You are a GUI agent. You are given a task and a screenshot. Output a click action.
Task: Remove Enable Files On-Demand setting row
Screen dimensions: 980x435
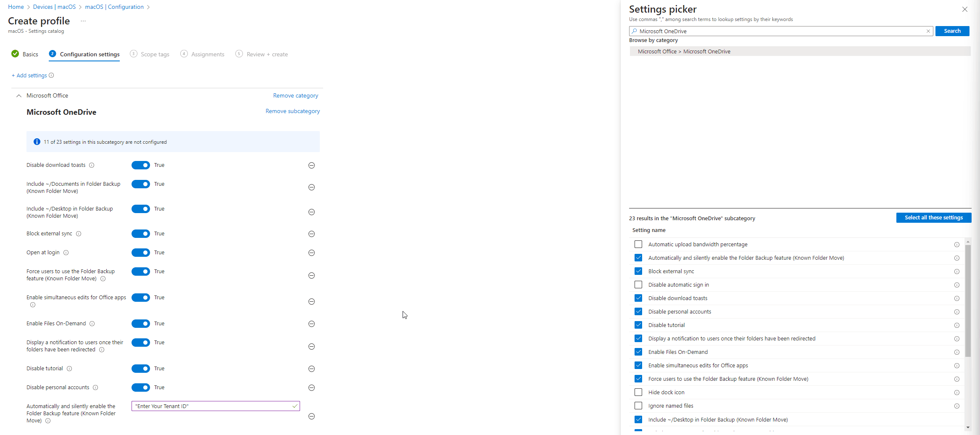311,324
